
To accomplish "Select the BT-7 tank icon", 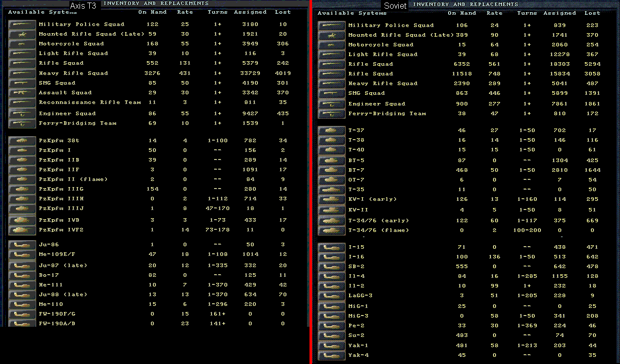I will 332,170.
